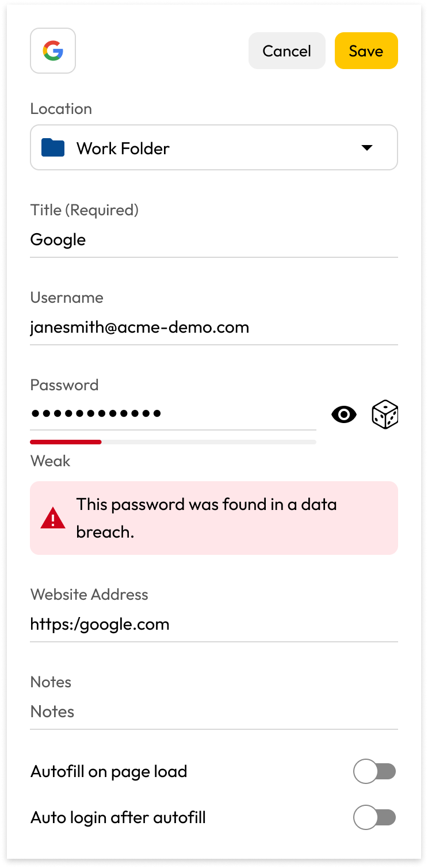Click the data breach warning banner
Image resolution: width=428 pixels, height=868 pixels.
pyautogui.click(x=214, y=518)
